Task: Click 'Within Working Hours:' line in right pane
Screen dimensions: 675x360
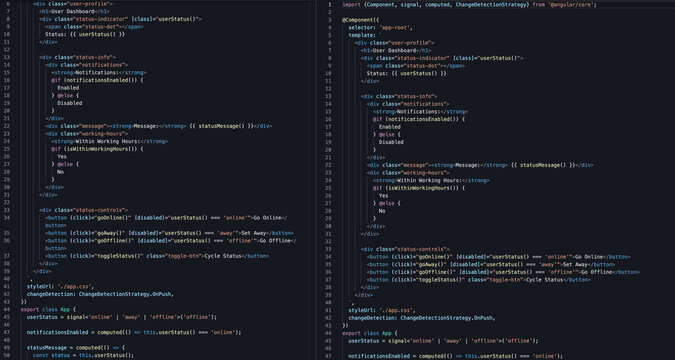Action: (431, 180)
